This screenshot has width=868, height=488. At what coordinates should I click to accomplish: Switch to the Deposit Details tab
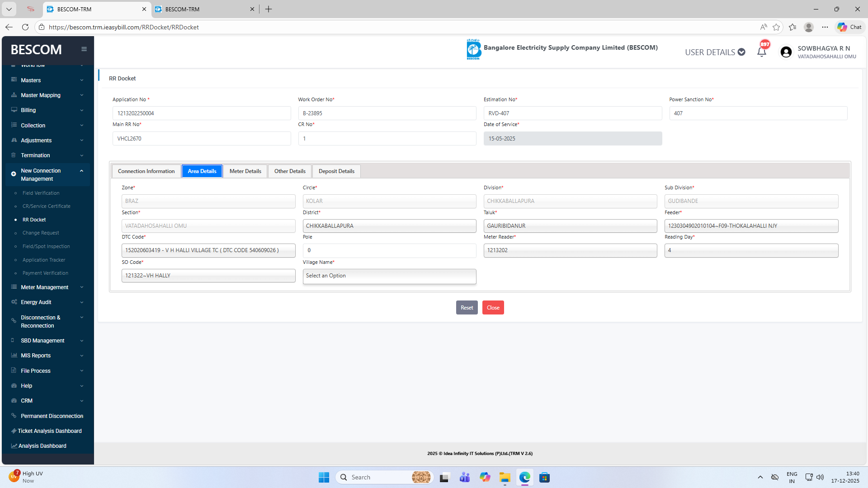(x=336, y=171)
